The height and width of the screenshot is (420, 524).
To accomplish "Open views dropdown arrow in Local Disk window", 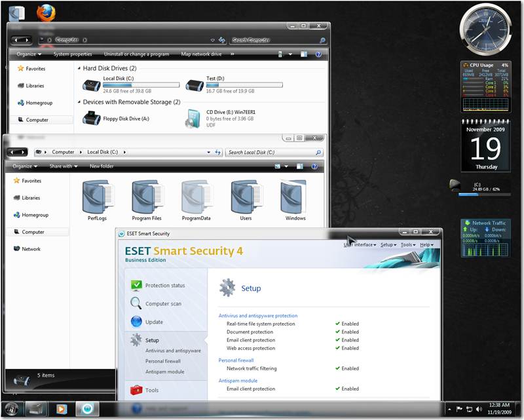I will point(286,166).
